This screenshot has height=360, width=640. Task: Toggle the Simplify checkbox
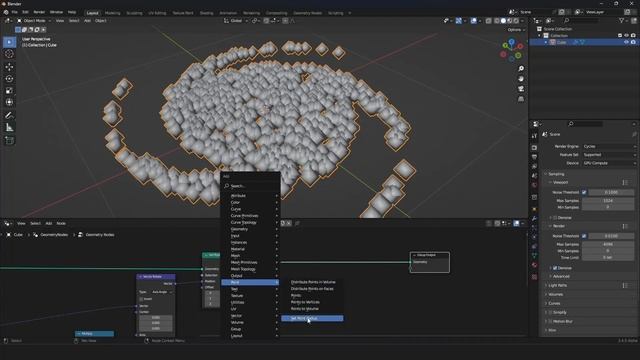[550, 312]
